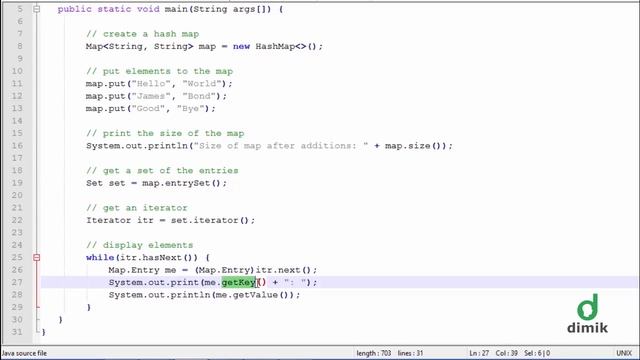Click "Java source file" in the status bar

(24, 353)
